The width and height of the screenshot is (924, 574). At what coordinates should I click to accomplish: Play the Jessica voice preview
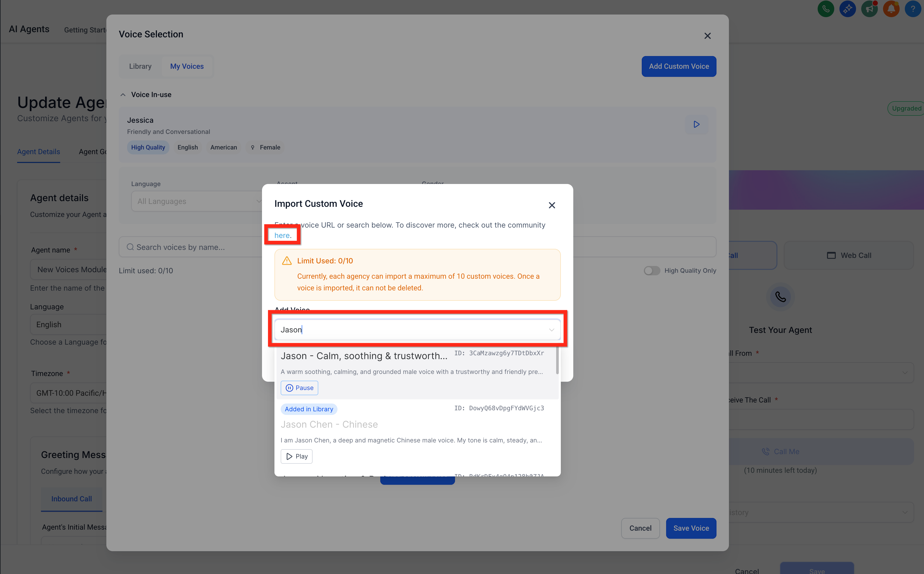tap(696, 125)
